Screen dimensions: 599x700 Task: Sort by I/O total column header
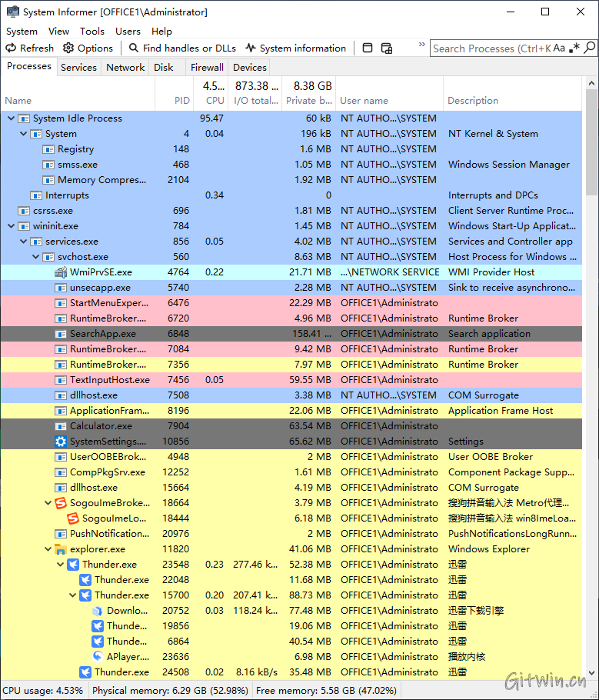255,93
